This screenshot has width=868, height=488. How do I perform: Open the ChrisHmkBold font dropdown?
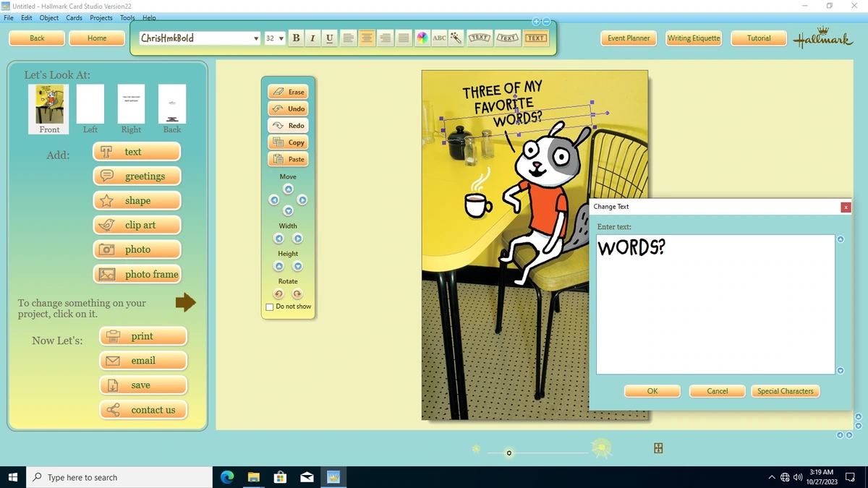click(256, 38)
